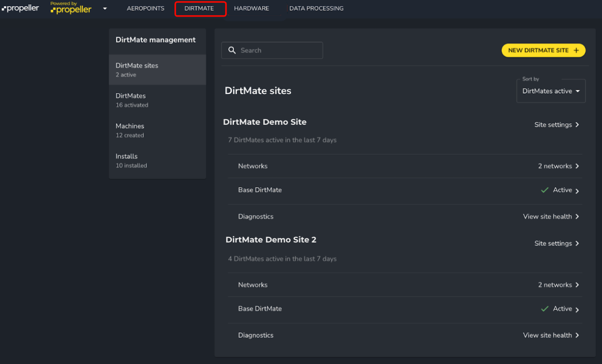This screenshot has height=364, width=602.
Task: Open the organization dropdown arrow beside the logo
Action: click(105, 9)
